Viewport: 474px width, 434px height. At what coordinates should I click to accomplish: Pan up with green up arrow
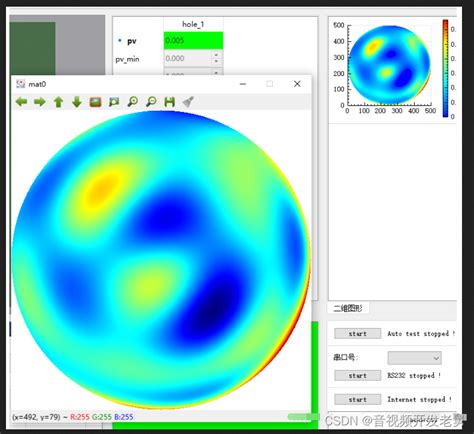pos(59,102)
